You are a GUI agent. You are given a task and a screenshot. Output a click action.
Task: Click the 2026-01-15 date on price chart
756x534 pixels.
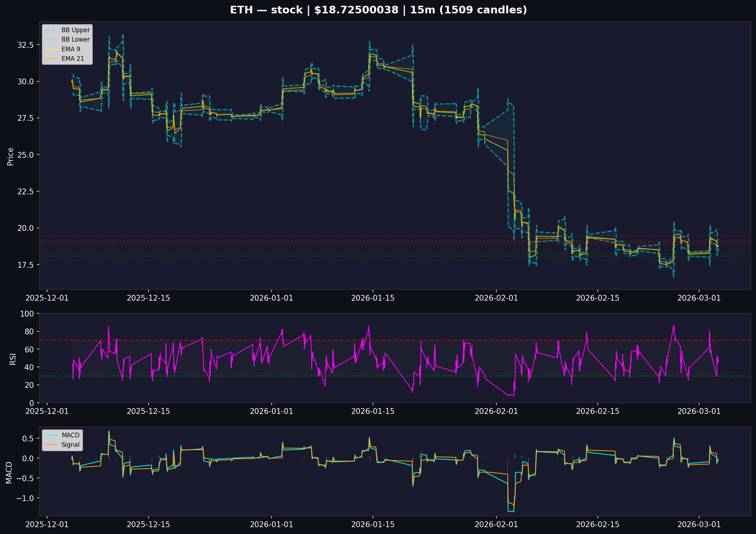(373, 298)
